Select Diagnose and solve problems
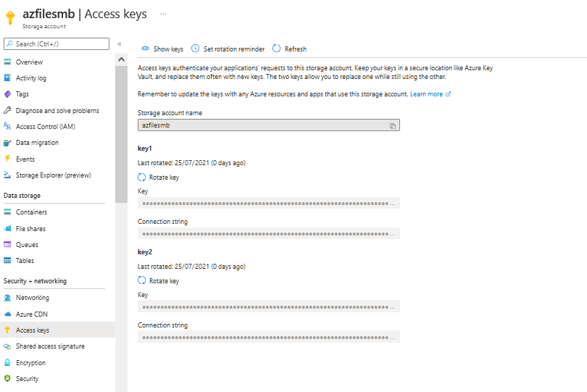This screenshot has width=587, height=392. [58, 110]
